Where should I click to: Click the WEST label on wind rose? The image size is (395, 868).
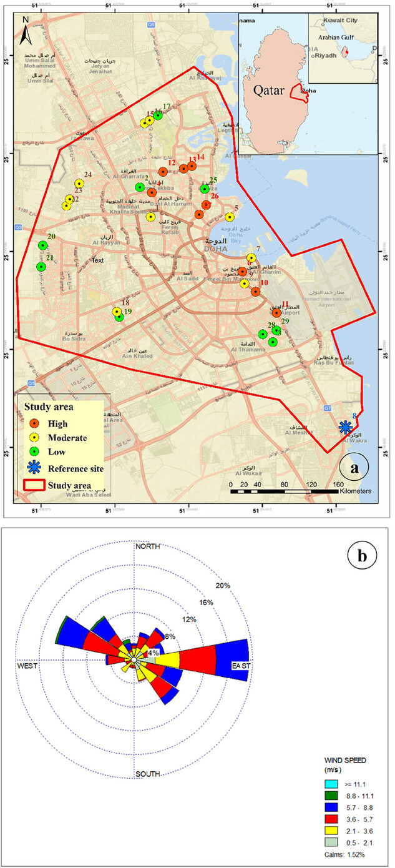tap(27, 666)
